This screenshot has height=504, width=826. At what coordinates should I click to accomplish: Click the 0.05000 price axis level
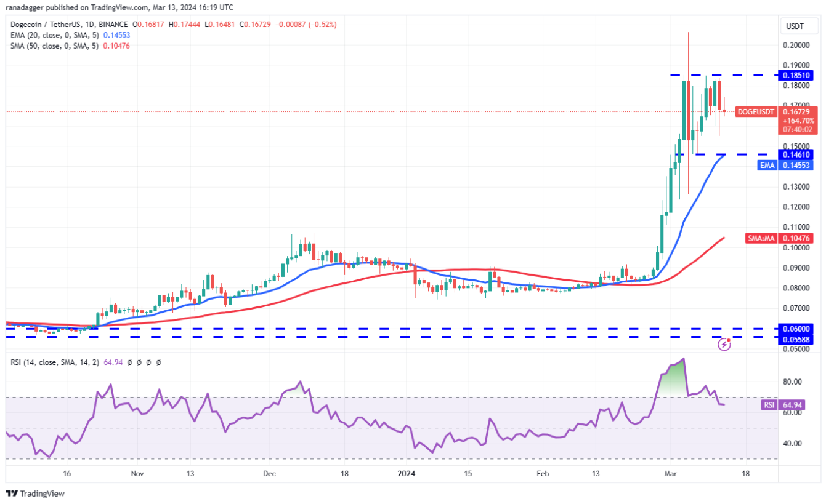tap(796, 349)
